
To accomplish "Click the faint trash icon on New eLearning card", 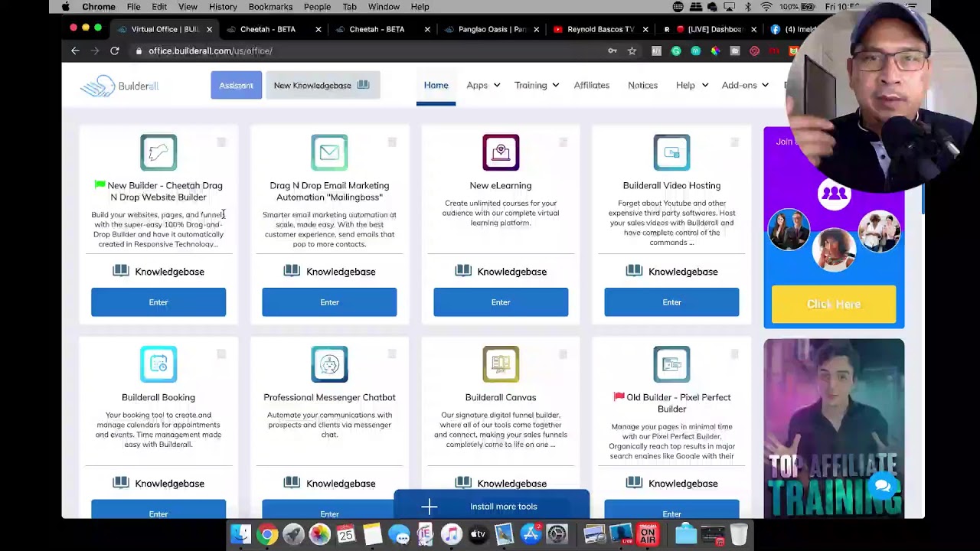I will [563, 142].
